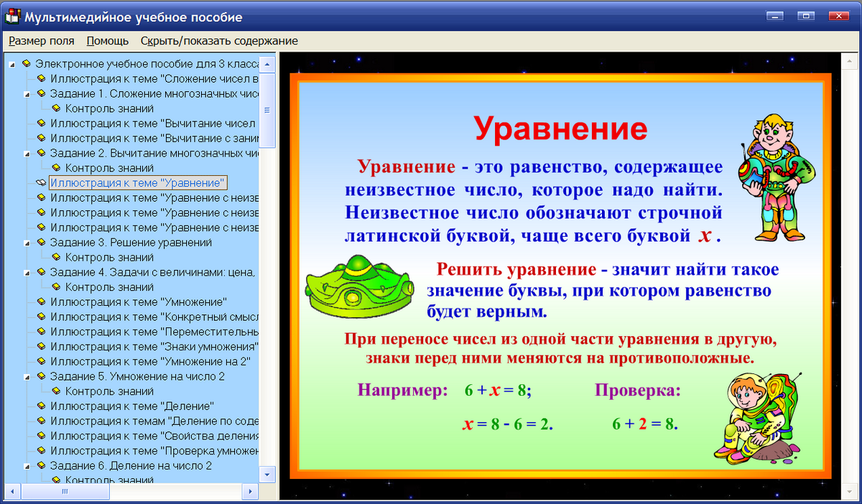Click the down arrow of the vertical scrollbar

pos(266,475)
